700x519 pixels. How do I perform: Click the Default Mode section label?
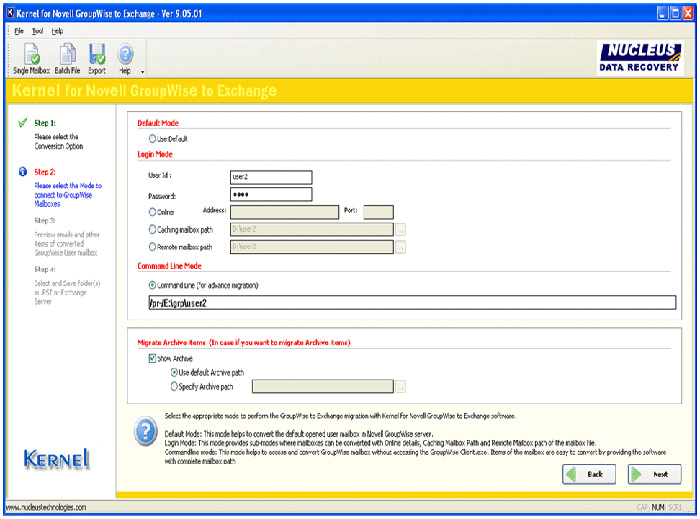coord(158,123)
